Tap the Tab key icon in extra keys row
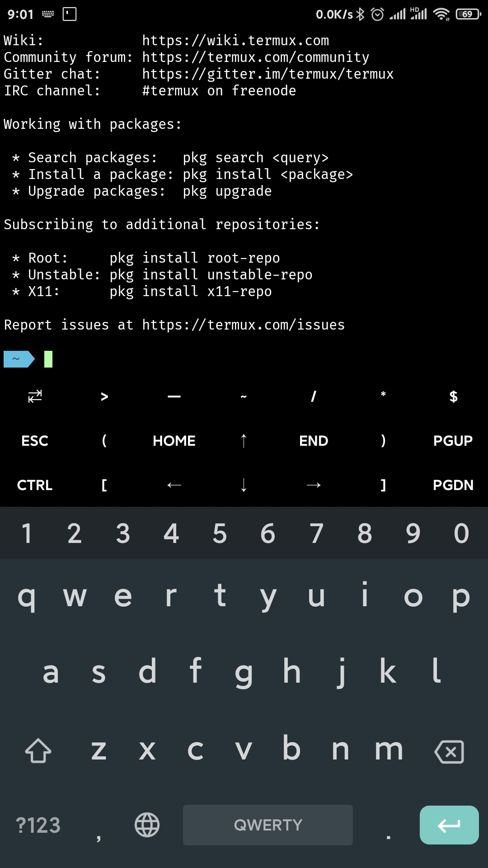 click(x=35, y=396)
